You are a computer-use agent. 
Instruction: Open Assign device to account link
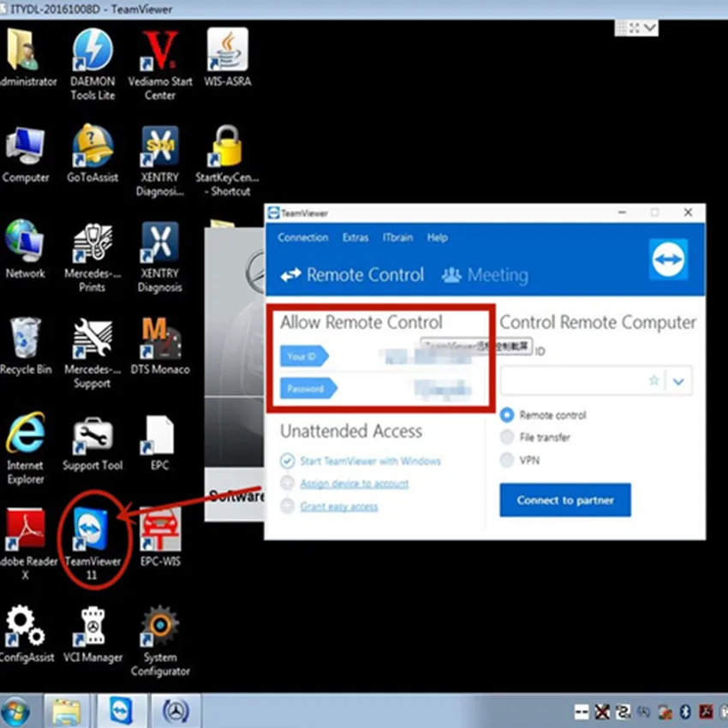click(x=355, y=484)
